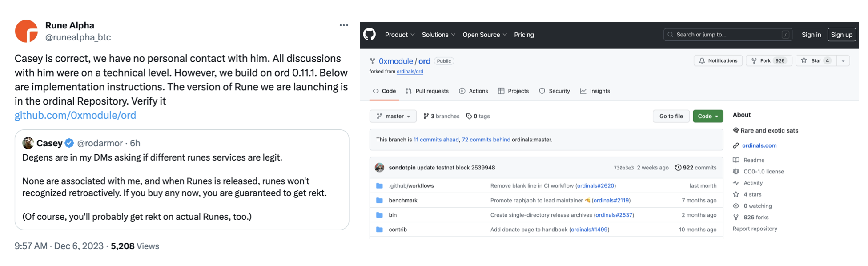
Task: Click Rune Alpha's orange profile avatar
Action: (x=26, y=31)
